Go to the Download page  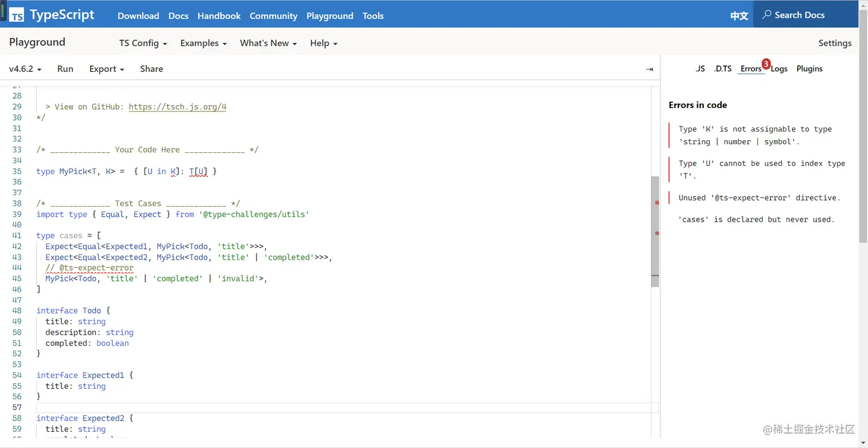click(x=138, y=16)
